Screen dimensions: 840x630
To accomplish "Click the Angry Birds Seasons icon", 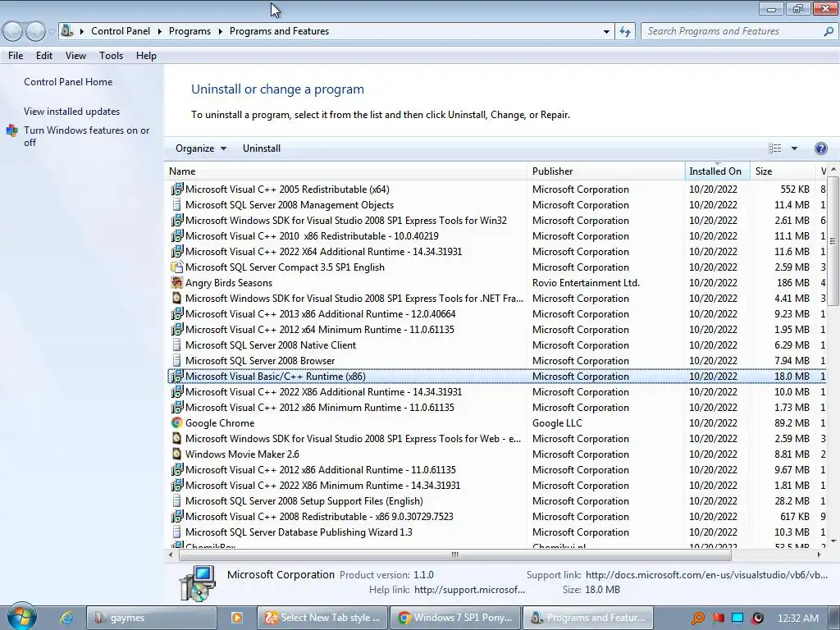I will point(177,282).
